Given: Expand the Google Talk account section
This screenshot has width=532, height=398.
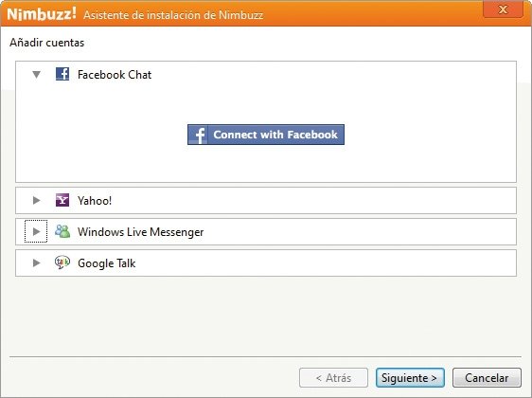Looking at the screenshot, I should pos(36,262).
